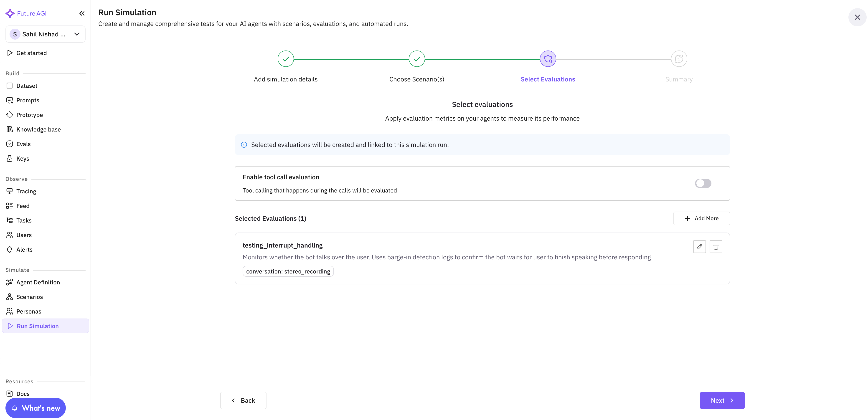
Task: Collapse the sidebar with double chevron
Action: coord(82,13)
